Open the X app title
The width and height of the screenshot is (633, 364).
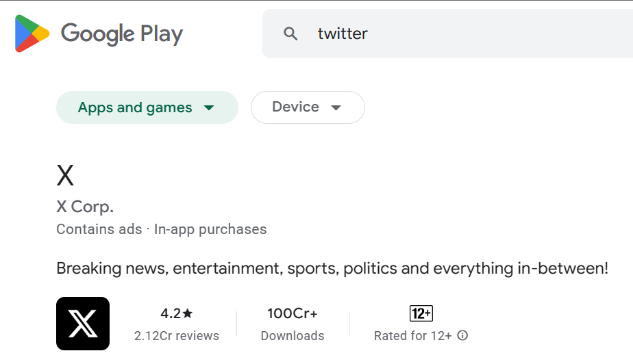pos(65,177)
